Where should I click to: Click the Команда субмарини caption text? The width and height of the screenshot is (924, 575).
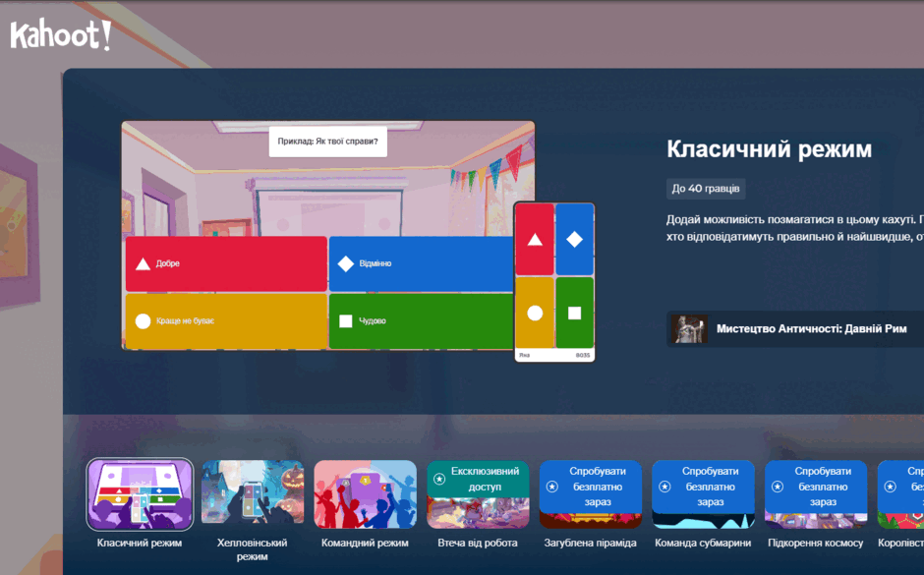tap(703, 543)
